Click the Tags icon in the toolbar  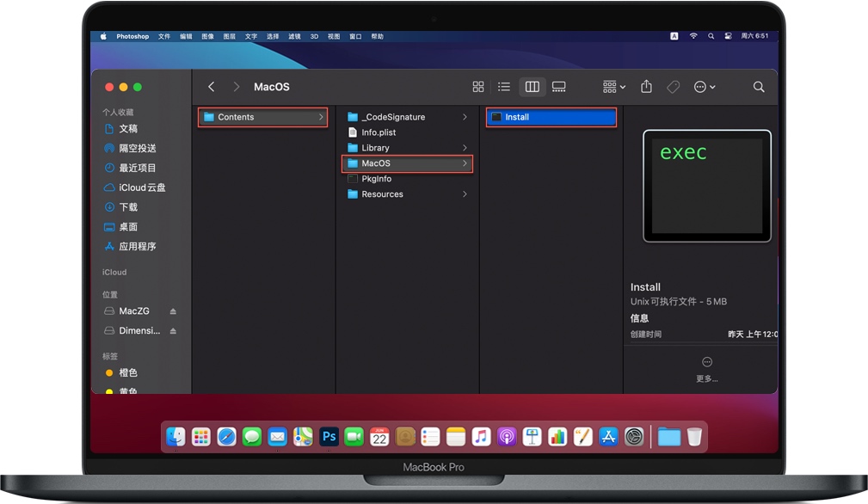click(x=673, y=86)
